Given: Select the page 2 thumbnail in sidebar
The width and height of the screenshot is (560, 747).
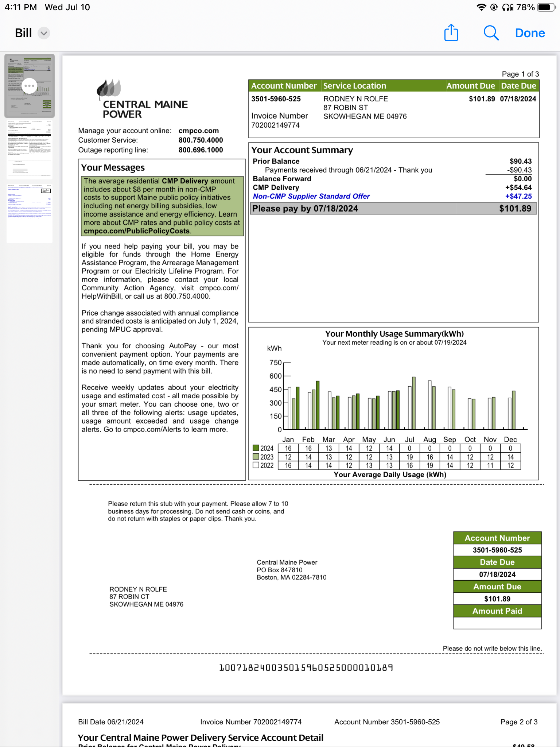Looking at the screenshot, I should (30, 150).
